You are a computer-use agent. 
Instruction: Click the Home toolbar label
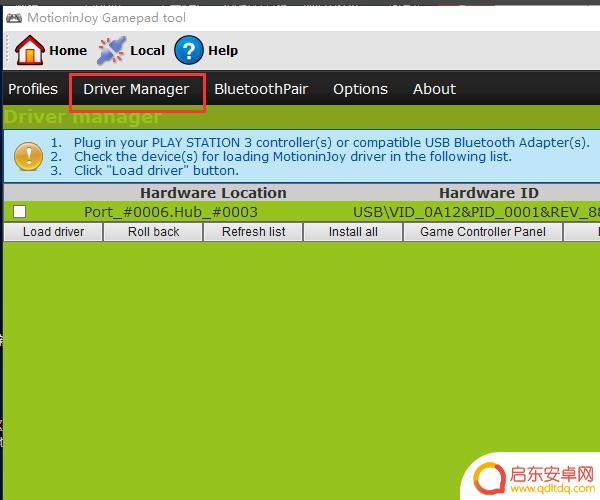coord(68,50)
